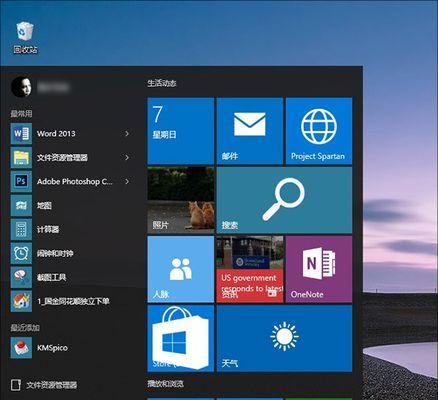The image size is (438, 400).
Task: Open the 截图工具 snipping tool
Action: pyautogui.click(x=71, y=277)
